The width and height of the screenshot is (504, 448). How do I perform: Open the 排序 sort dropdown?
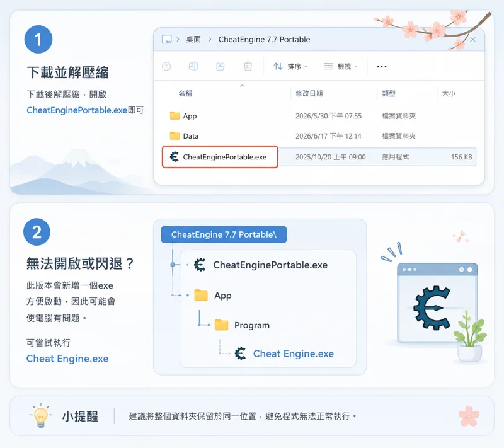(x=290, y=67)
